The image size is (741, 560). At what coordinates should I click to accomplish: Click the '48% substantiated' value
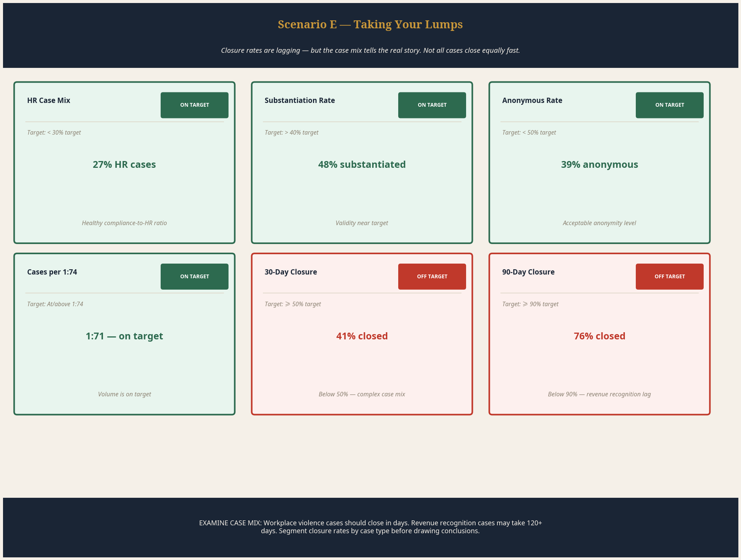point(362,164)
